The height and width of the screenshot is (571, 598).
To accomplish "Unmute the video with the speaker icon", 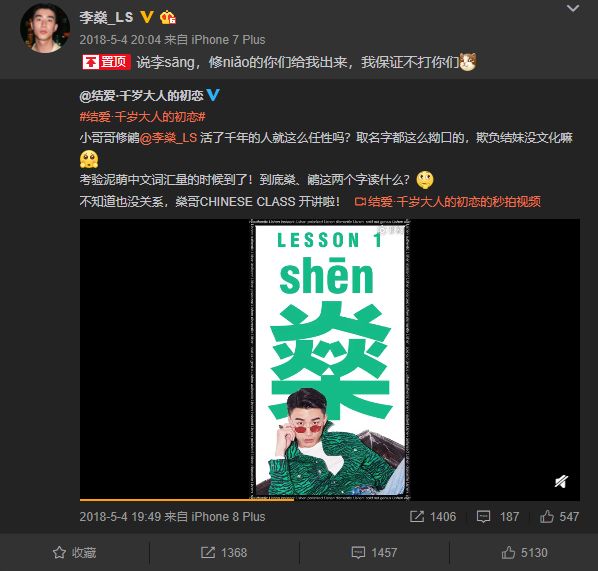I will point(561,482).
